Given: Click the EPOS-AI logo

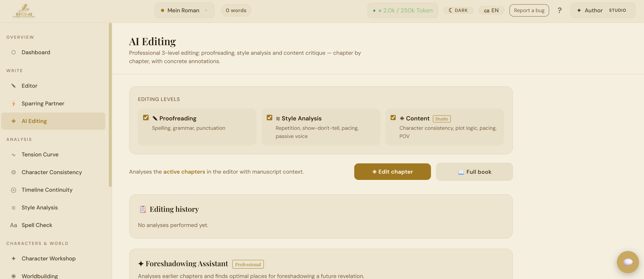Looking at the screenshot, I should (x=24, y=11).
